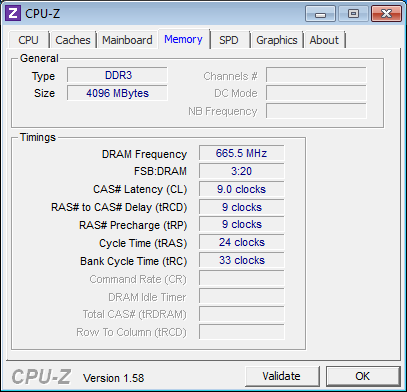
Task: Click the empty DRAM Idle Timer field
Action: coord(242,296)
